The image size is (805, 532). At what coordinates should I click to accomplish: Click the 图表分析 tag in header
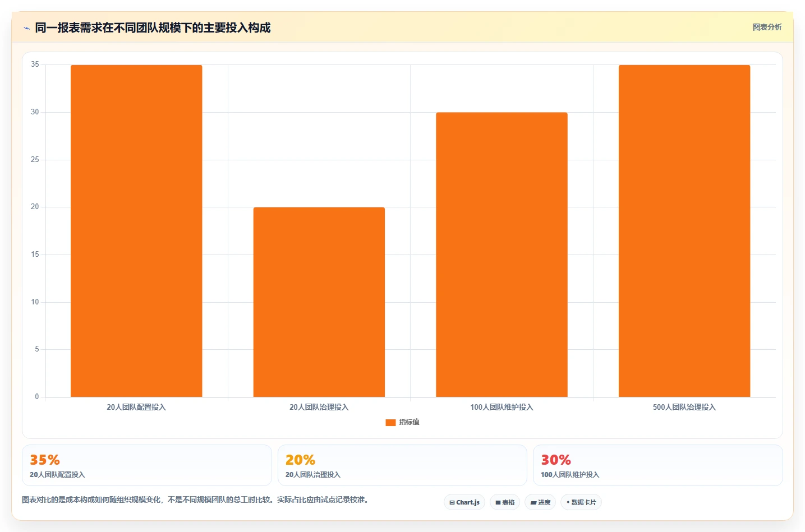pos(767,27)
